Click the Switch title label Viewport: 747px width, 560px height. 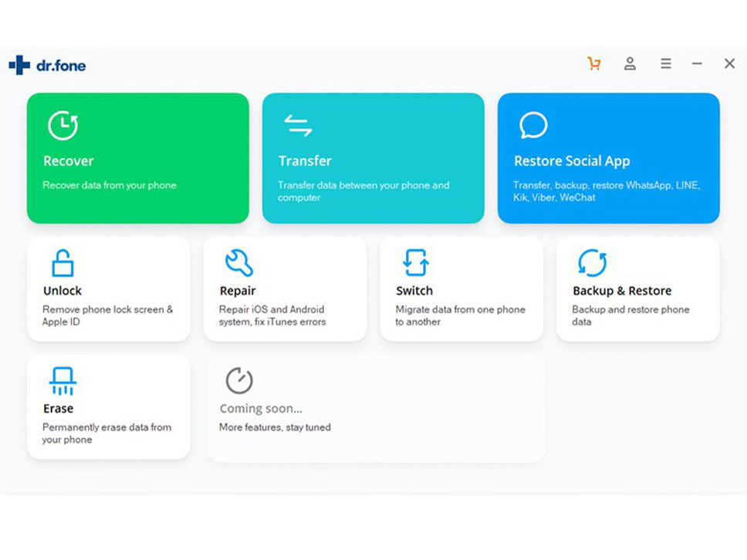point(414,291)
